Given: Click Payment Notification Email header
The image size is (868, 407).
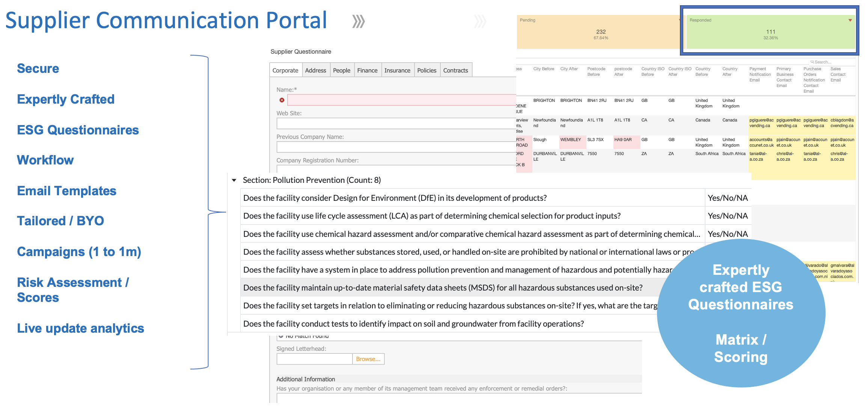Looking at the screenshot, I should (760, 74).
